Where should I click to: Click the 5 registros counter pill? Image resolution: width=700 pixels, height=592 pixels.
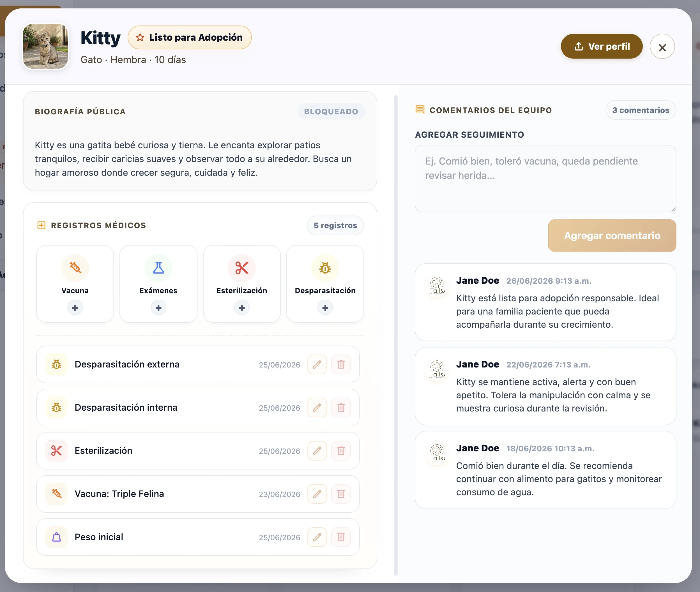pyautogui.click(x=335, y=225)
